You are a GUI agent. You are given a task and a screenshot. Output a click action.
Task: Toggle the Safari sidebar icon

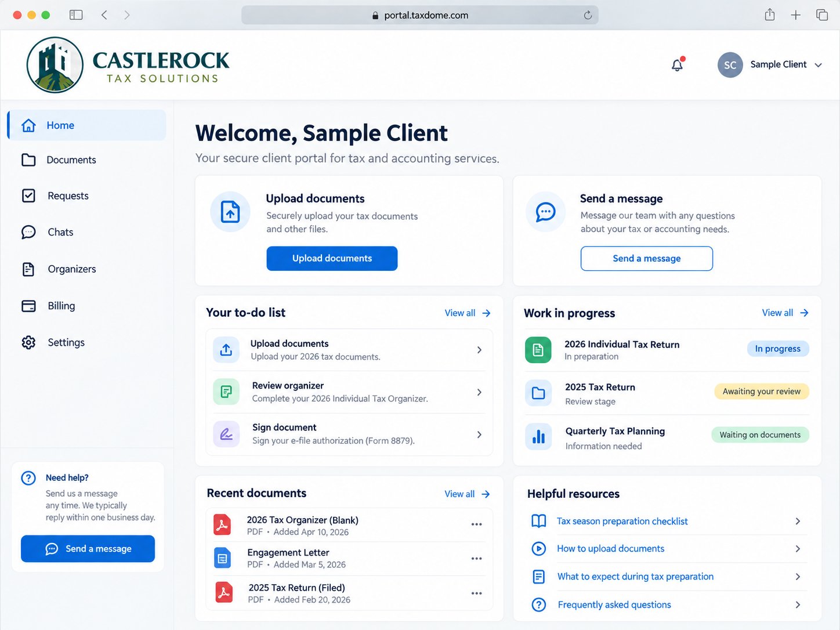[x=76, y=15]
